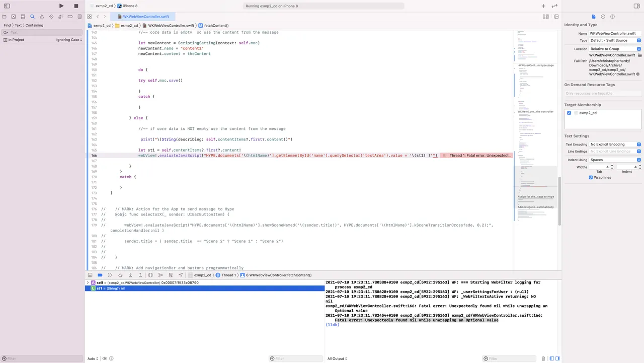The image size is (644, 363).
Task: Show the File inspector tab
Action: point(594,17)
